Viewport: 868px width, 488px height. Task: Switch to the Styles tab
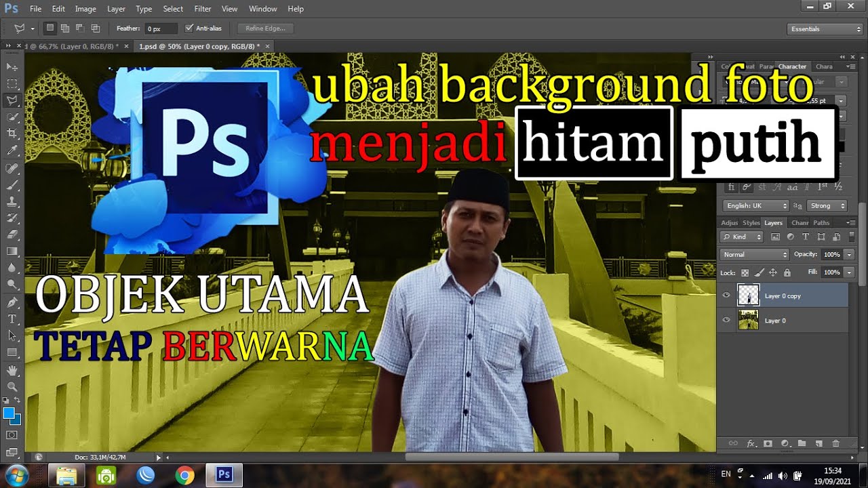(x=751, y=223)
